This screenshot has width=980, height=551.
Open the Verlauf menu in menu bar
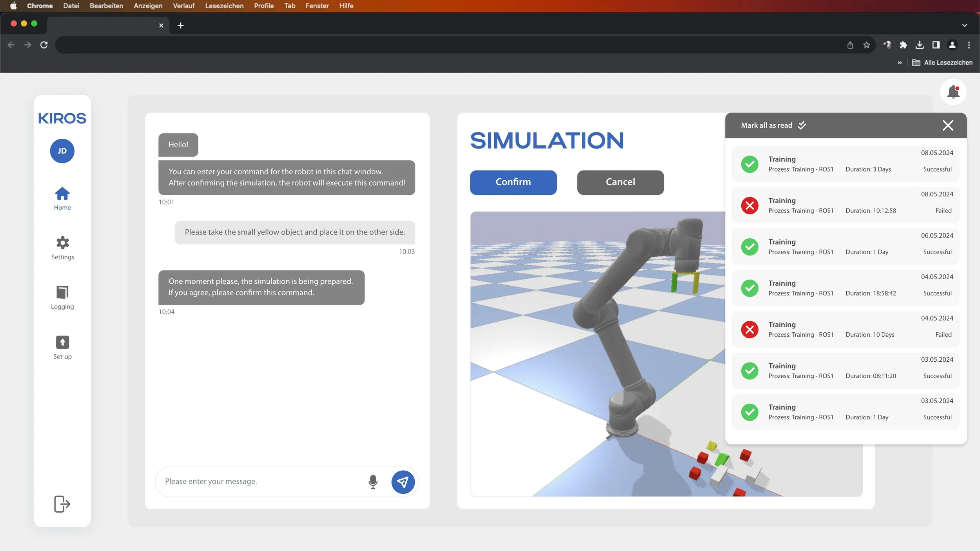(183, 6)
